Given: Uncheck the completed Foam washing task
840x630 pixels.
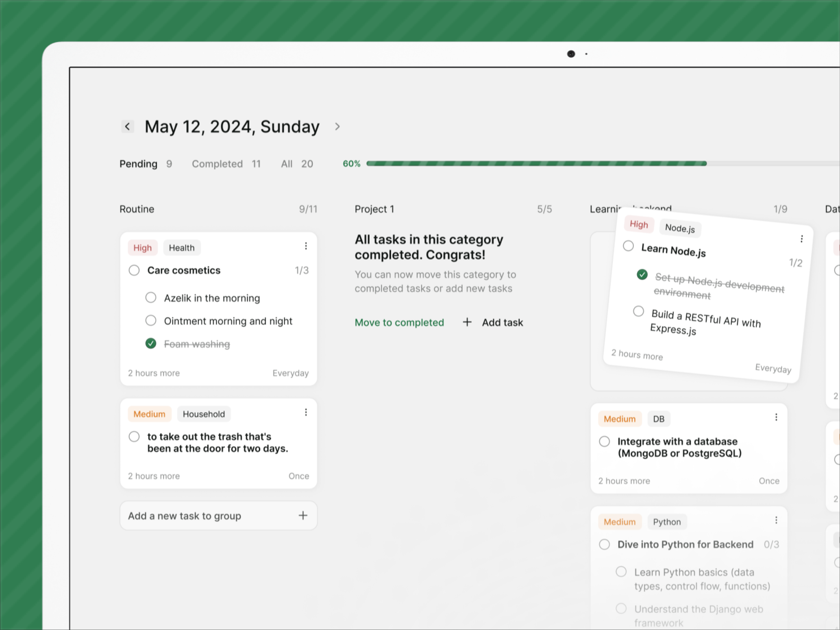Looking at the screenshot, I should (x=151, y=343).
